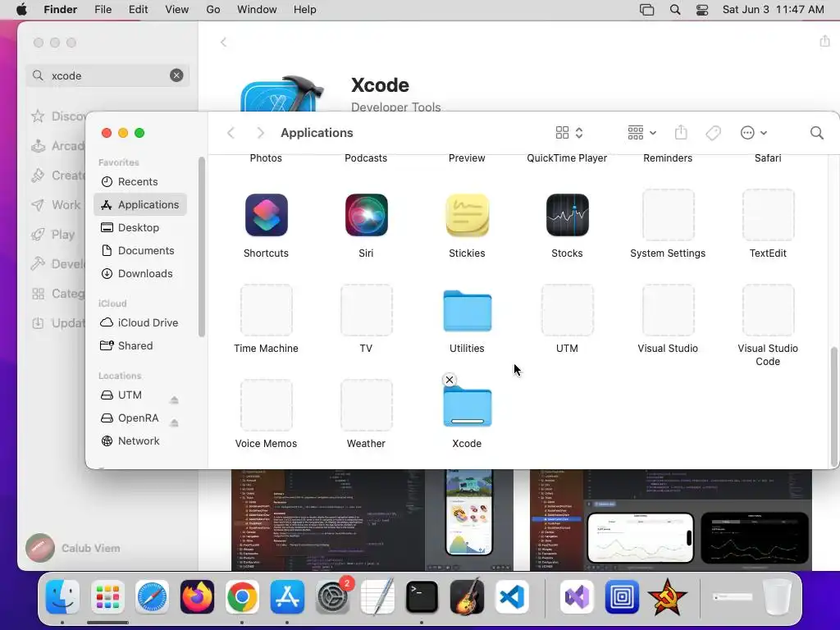Select the Voice Memos app placeholder
The height and width of the screenshot is (630, 840).
coord(267,405)
